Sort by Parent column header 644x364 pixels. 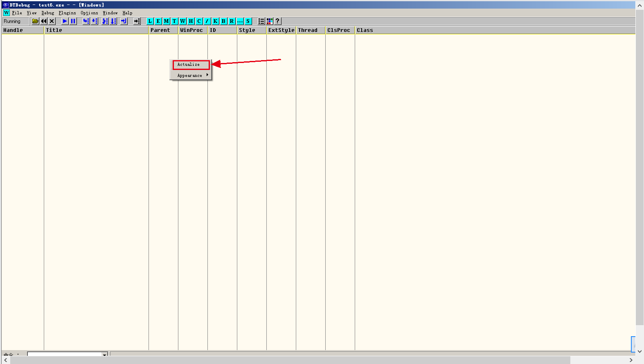pyautogui.click(x=163, y=30)
